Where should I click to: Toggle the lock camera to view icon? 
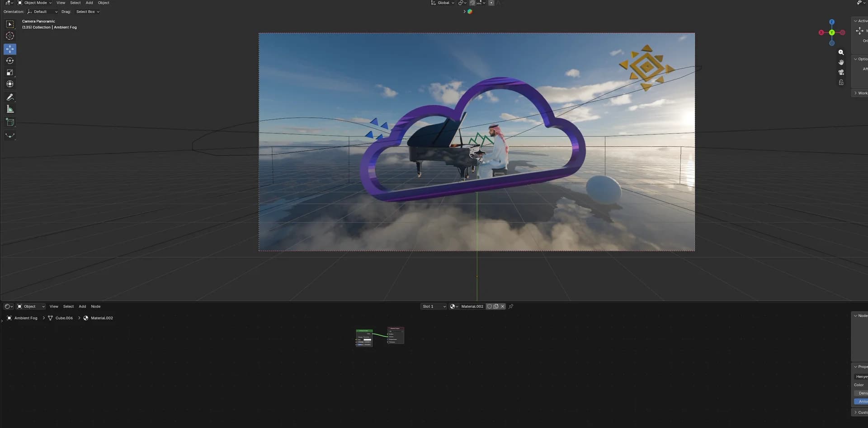pyautogui.click(x=841, y=82)
